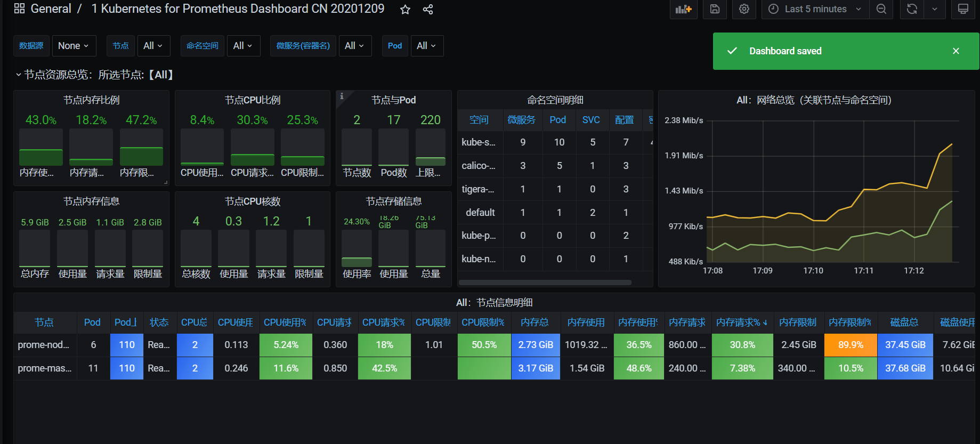
Task: Close the Dashboard saved notification
Action: tap(955, 51)
